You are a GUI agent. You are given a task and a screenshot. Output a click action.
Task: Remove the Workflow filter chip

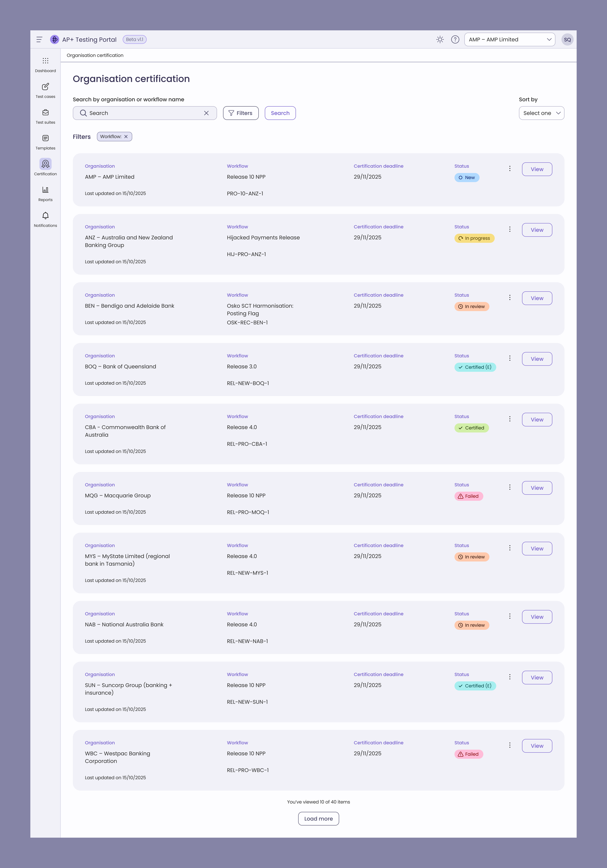[126, 137]
